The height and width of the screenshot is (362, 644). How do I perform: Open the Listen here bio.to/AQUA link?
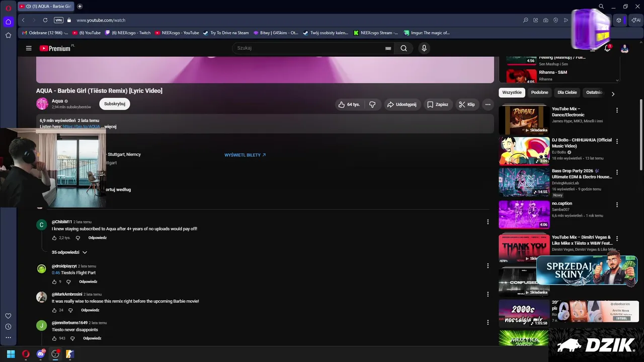(81, 127)
